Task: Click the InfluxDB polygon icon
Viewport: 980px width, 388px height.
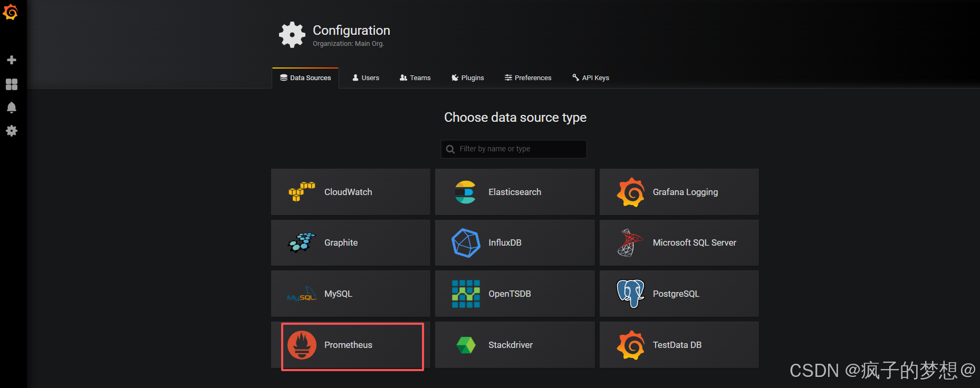Action: pos(466,242)
